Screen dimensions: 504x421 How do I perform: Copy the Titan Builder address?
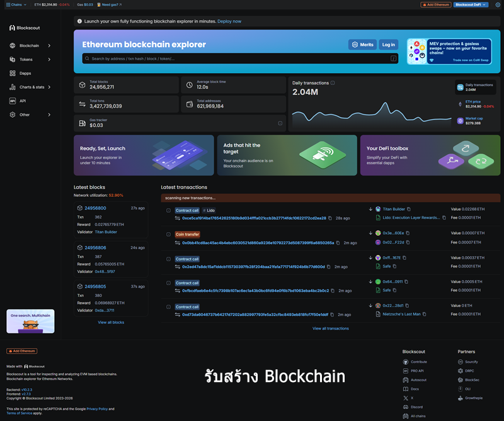click(x=411, y=209)
